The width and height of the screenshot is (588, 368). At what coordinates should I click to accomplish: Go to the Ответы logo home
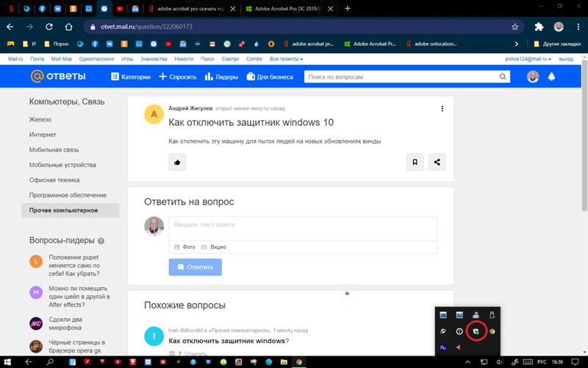pos(58,77)
